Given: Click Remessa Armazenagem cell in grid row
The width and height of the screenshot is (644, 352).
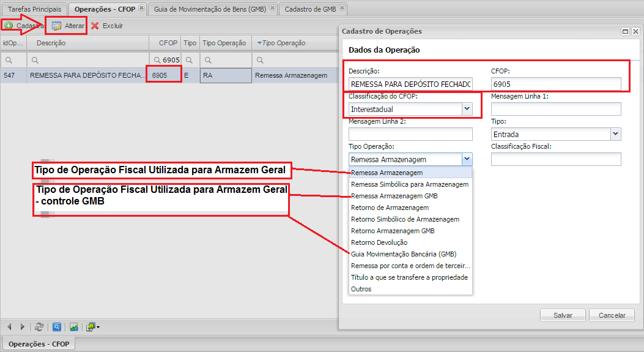Looking at the screenshot, I should [x=295, y=76].
